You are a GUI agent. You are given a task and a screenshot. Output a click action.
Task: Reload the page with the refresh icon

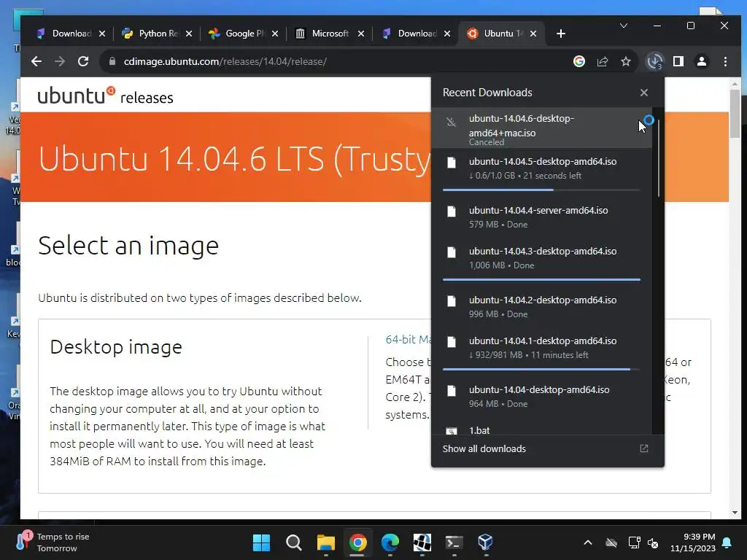[83, 61]
